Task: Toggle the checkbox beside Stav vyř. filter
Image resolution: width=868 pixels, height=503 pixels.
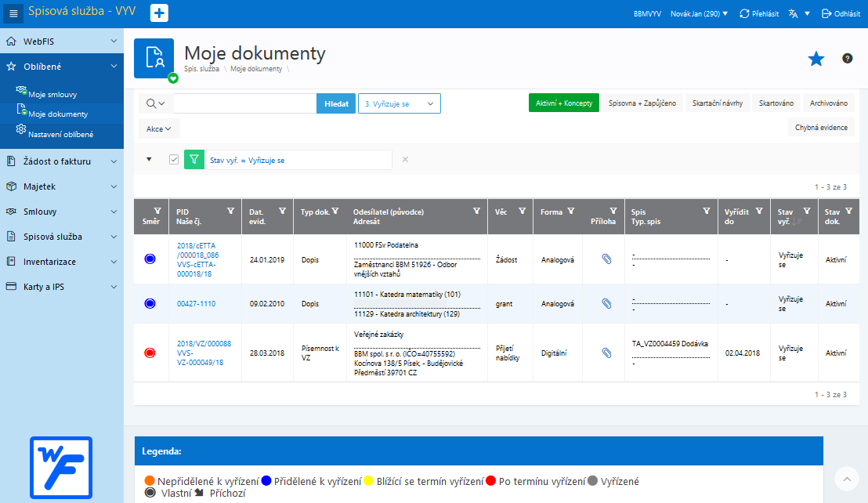Action: click(x=174, y=159)
